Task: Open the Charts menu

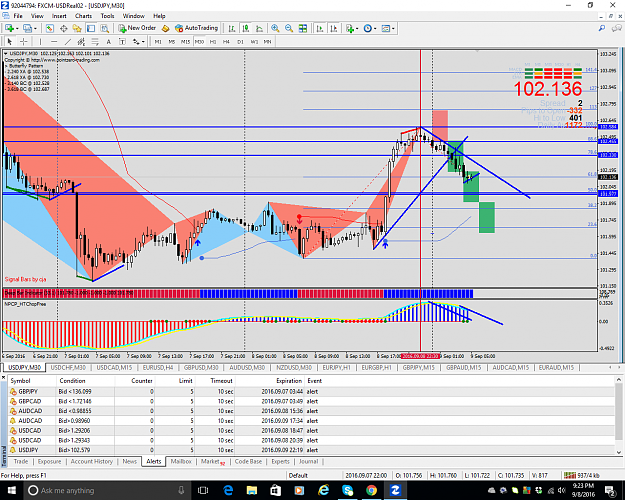Action: [83, 16]
